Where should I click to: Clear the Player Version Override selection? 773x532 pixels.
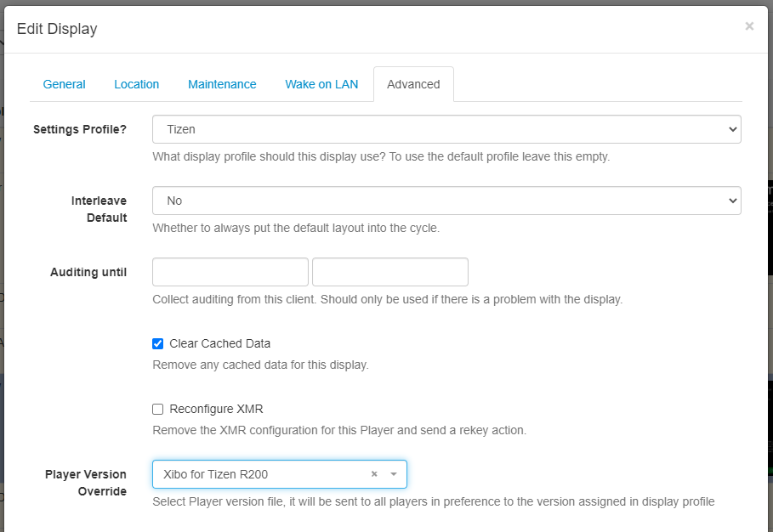(374, 474)
